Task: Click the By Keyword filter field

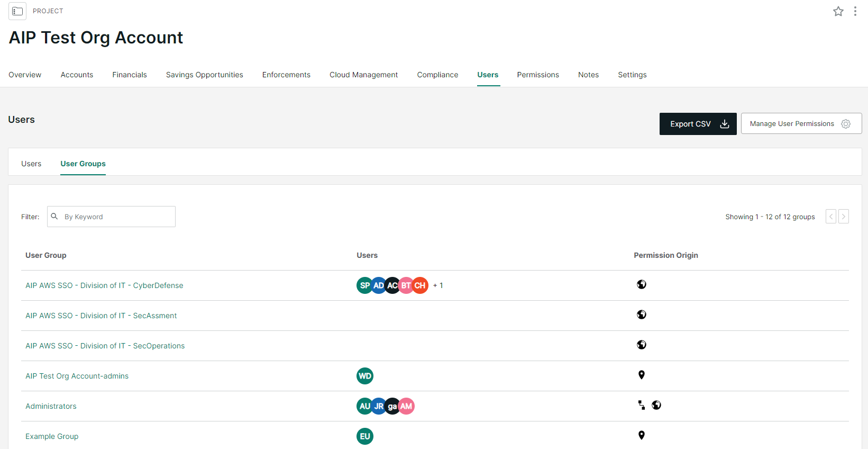Action: click(x=117, y=217)
